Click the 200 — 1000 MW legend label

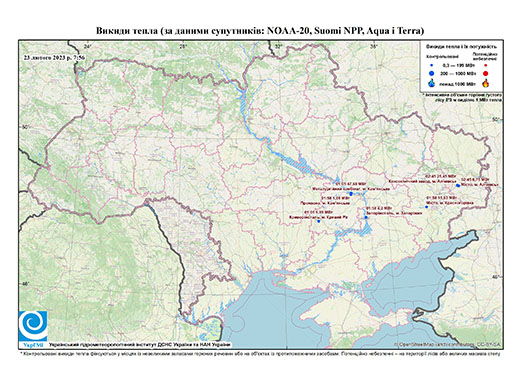(x=459, y=73)
